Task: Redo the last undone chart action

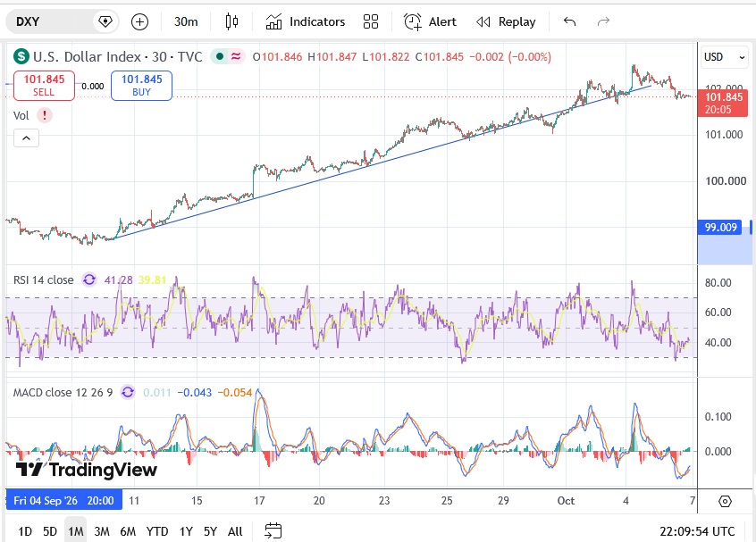Action: [x=604, y=21]
